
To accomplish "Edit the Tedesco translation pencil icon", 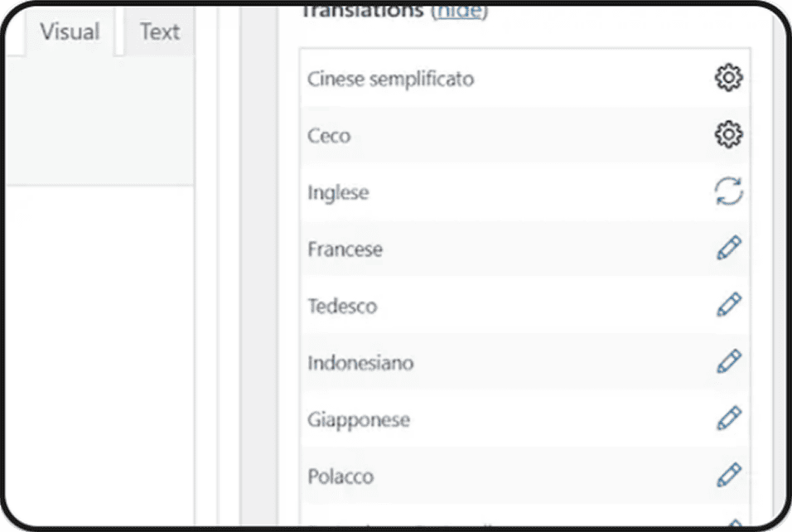I will pyautogui.click(x=729, y=305).
